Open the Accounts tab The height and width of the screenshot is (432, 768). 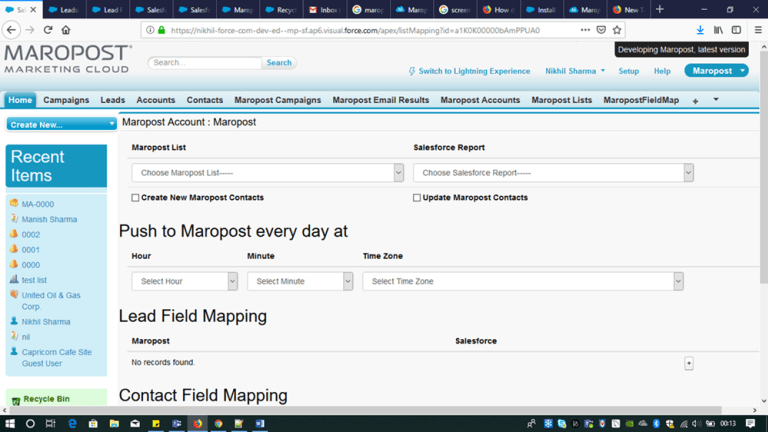156,100
